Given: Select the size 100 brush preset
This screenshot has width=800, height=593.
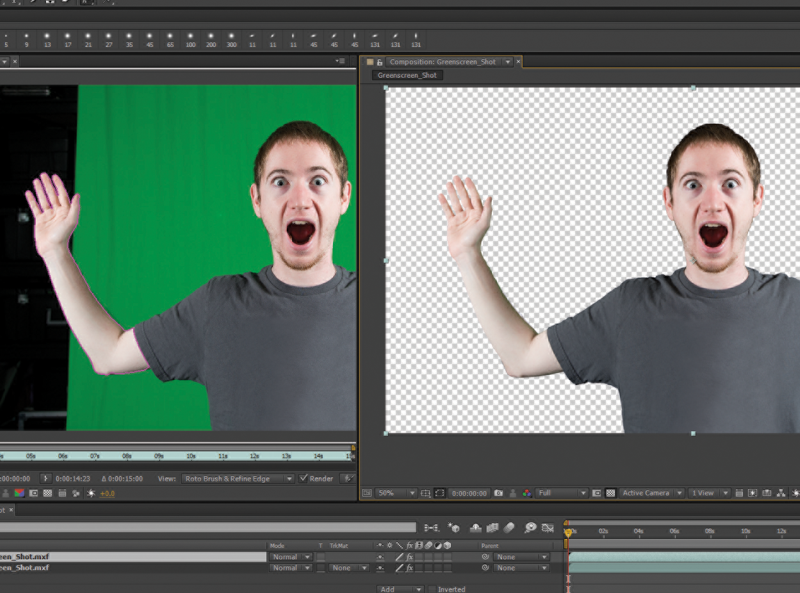Looking at the screenshot, I should tap(190, 39).
